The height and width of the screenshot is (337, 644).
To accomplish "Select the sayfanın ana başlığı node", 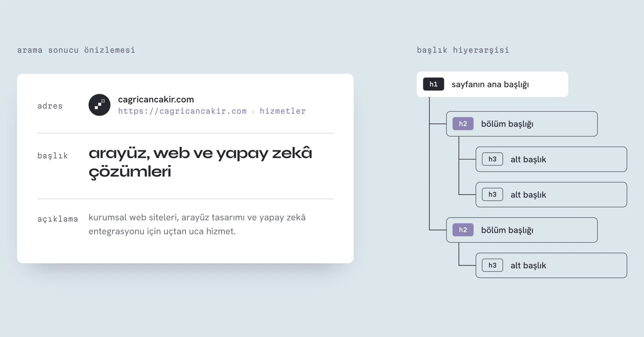I will tap(492, 84).
